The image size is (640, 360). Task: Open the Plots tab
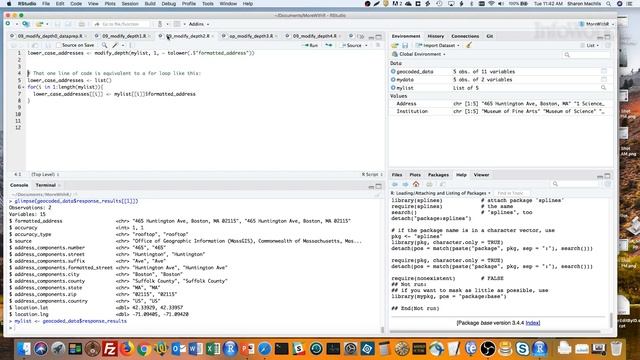tap(415, 175)
